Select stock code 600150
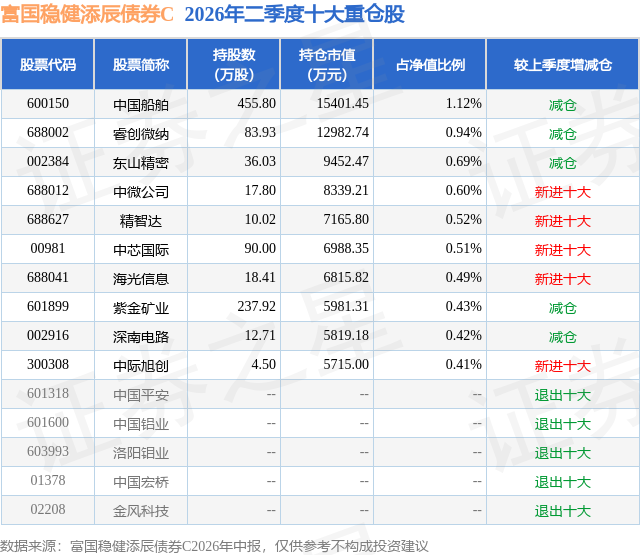Image resolution: width=640 pixels, height=555 pixels. (48, 104)
